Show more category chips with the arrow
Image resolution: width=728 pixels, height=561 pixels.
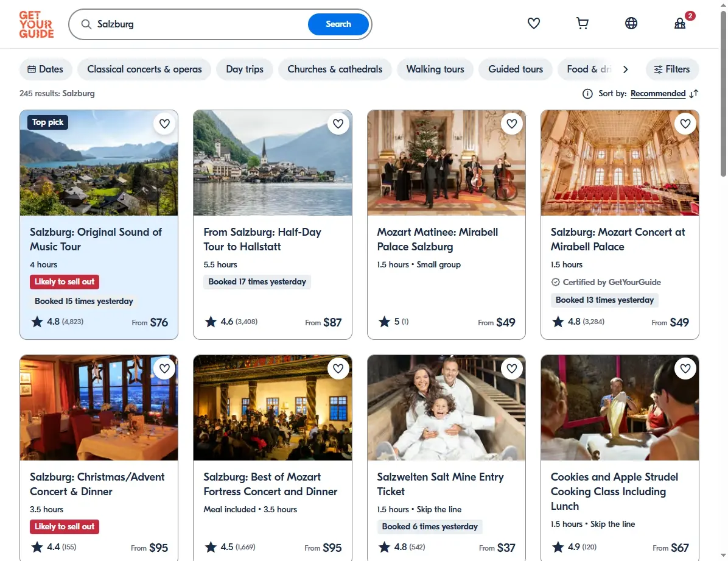click(x=625, y=69)
